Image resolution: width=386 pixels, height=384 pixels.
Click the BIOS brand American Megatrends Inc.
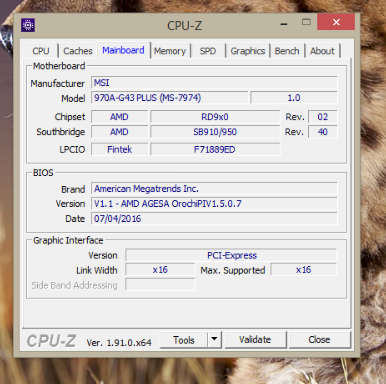coord(214,189)
